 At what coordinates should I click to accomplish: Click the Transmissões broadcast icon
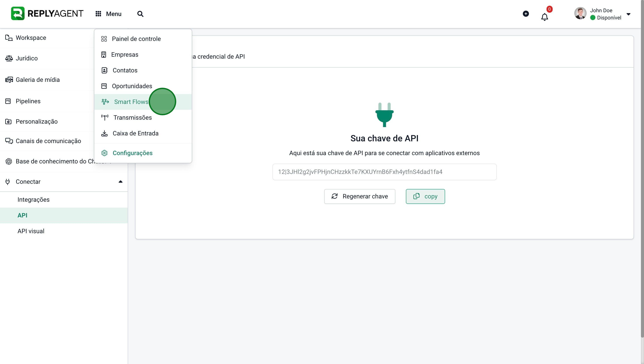click(x=105, y=117)
